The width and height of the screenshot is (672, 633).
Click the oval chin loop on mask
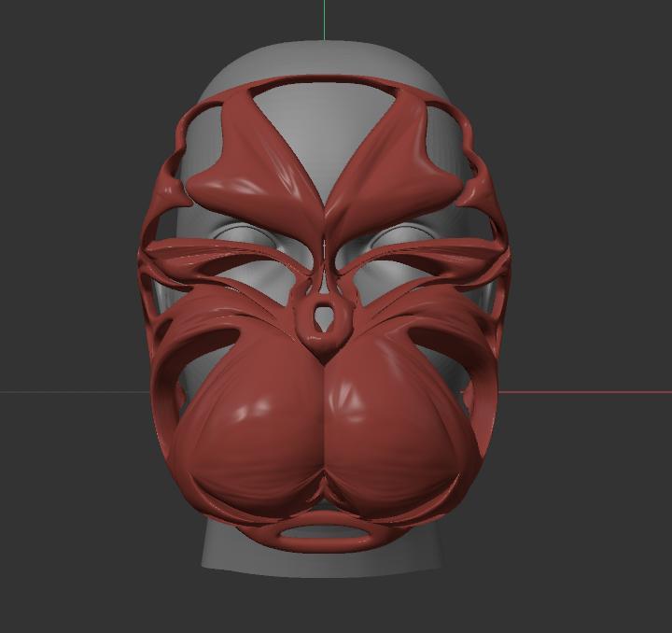click(326, 534)
